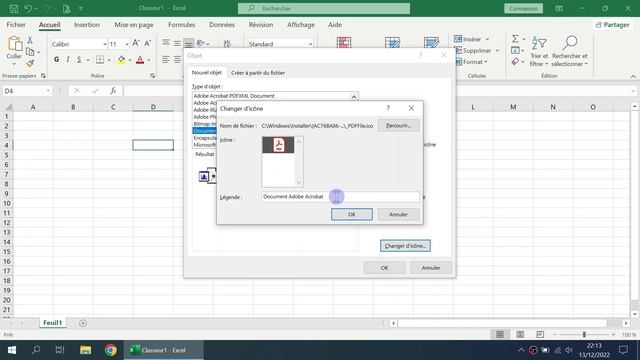Screen dimensions: 640x360
Task: Click the Parcourir... button
Action: (398, 126)
